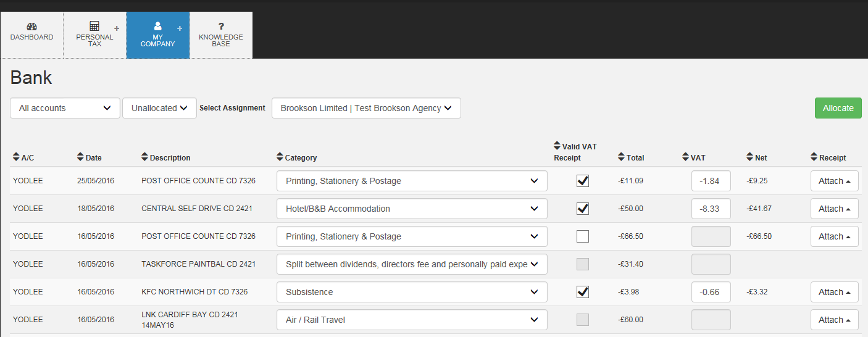Click Attach for Central Self Drive row
This screenshot has width=868, height=337.
834,209
